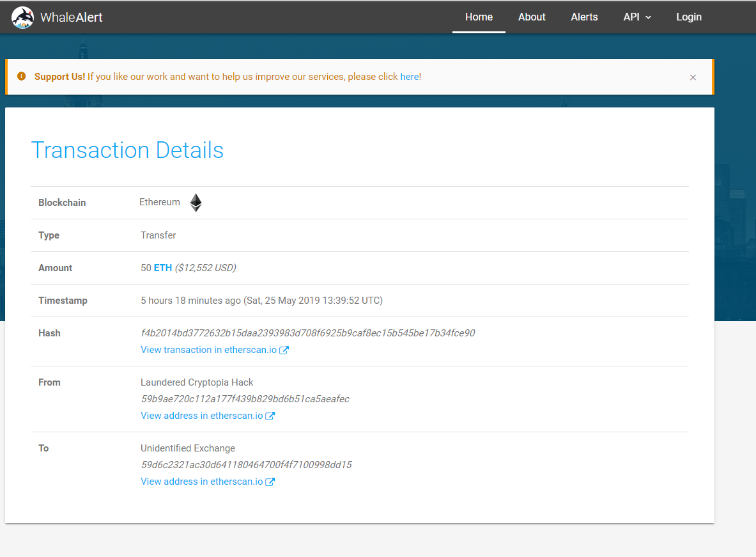Click the 'Transaction Details' heading
This screenshot has width=756, height=557.
click(127, 150)
